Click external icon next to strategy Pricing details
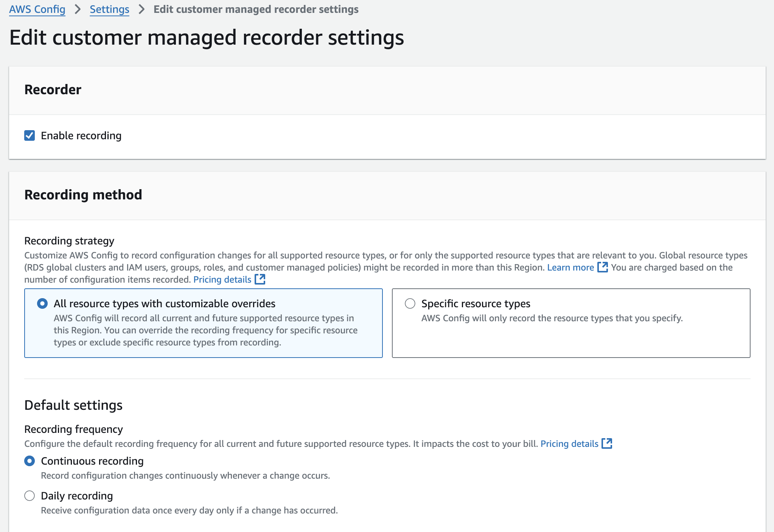Image resolution: width=774 pixels, height=532 pixels. coord(260,279)
